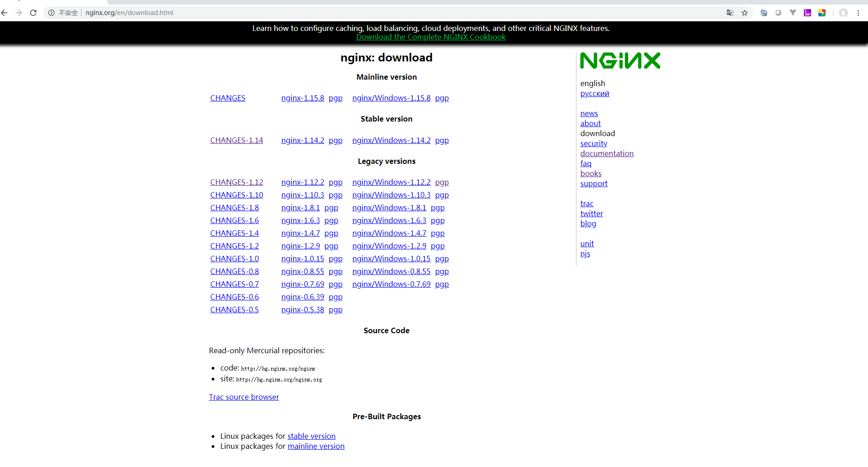Click the browser forward arrow
Image resolution: width=868 pixels, height=467 pixels.
click(19, 13)
